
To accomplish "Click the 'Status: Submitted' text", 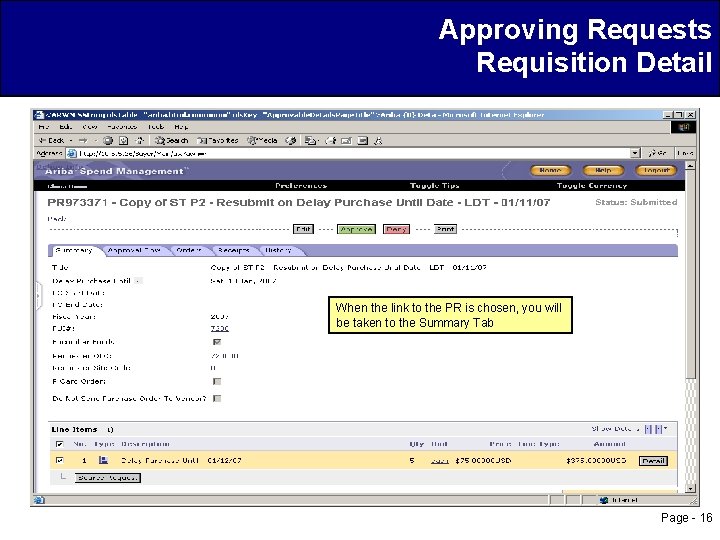I will (636, 202).
